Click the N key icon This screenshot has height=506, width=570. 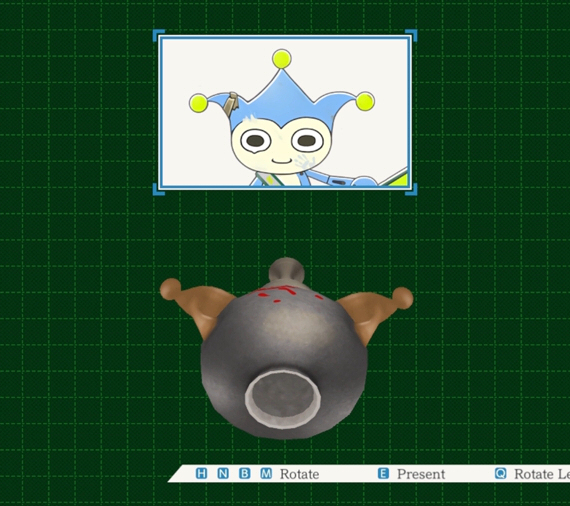pos(223,474)
